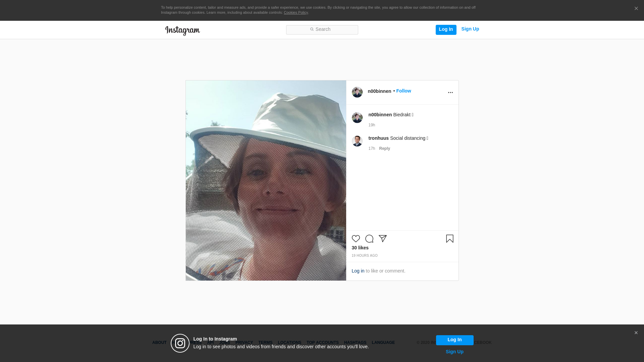Click Log In button in bottom banner
This screenshot has width=644, height=362.
point(454,340)
